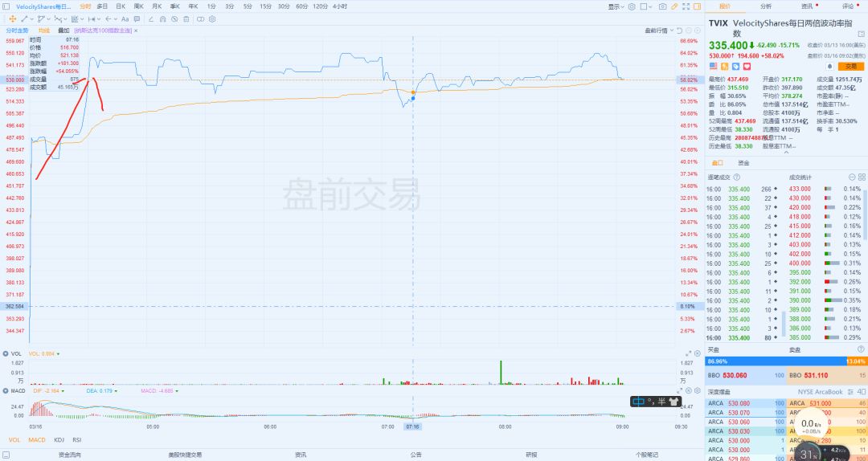This screenshot has height=461, width=868.
Task: Add a comment bubble annotation
Action: (x=137, y=18)
